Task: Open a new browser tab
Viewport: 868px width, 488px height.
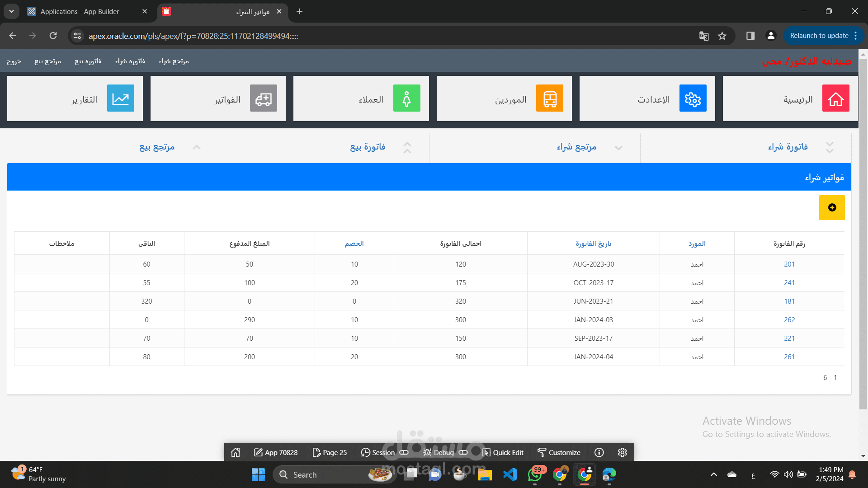Action: click(x=299, y=11)
